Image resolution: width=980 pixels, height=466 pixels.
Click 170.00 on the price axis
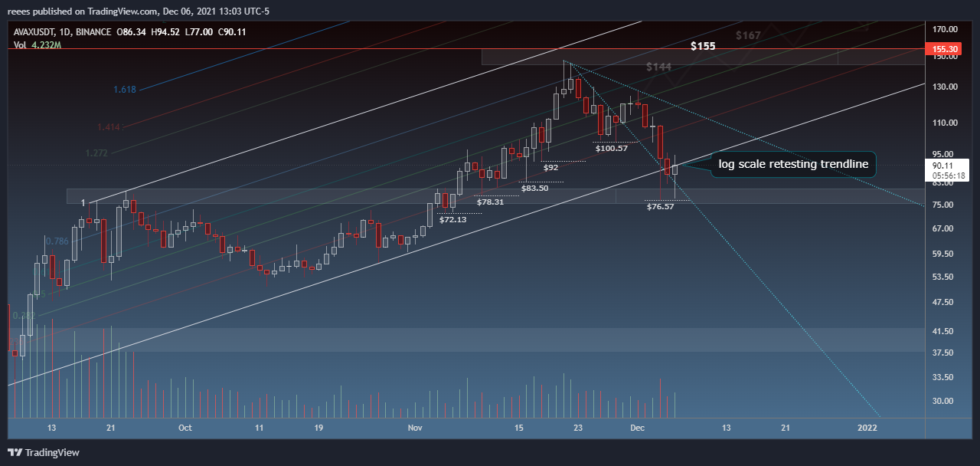click(946, 29)
